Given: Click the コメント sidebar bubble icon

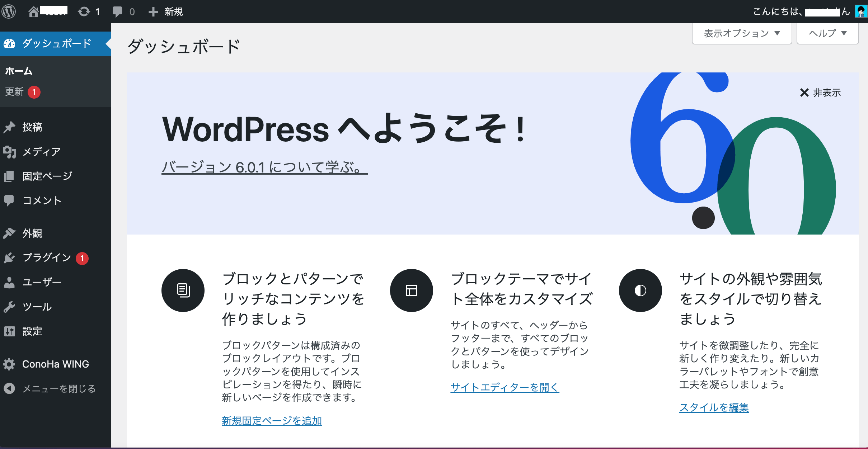Looking at the screenshot, I should (x=9, y=200).
